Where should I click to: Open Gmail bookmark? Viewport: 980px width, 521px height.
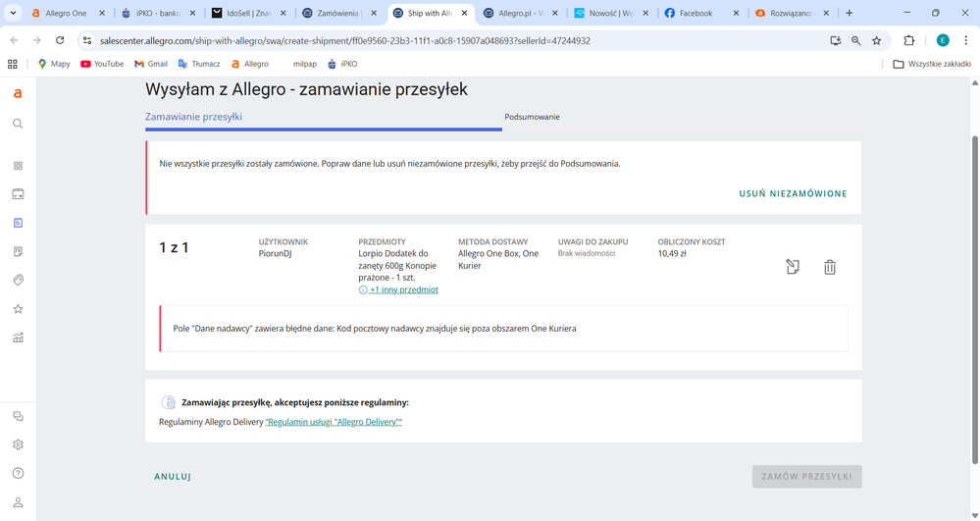pyautogui.click(x=151, y=64)
